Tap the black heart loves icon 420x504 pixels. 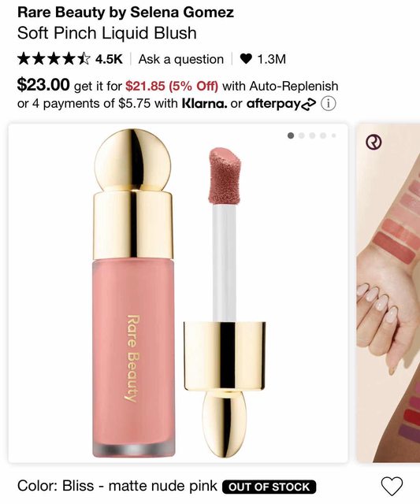(246, 59)
